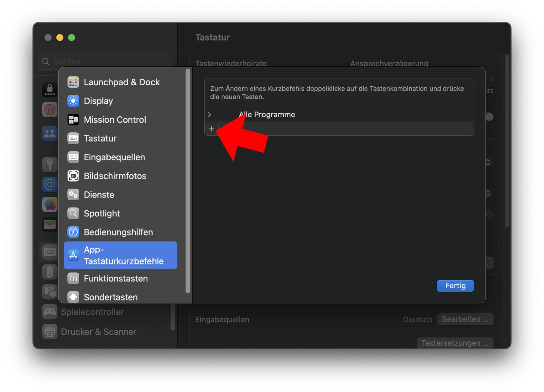This screenshot has width=544, height=392.
Task: Open Drucker & Scanner in sidebar
Action: coord(99,332)
